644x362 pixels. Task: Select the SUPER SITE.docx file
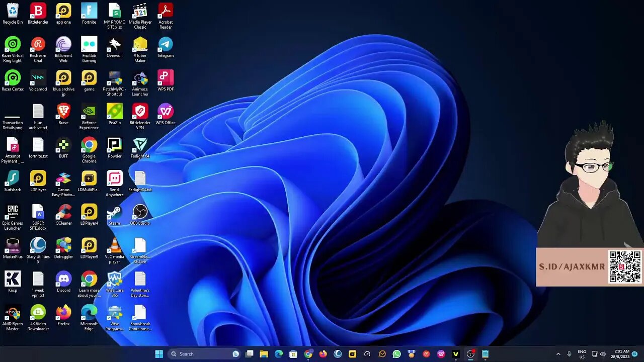coord(38,217)
